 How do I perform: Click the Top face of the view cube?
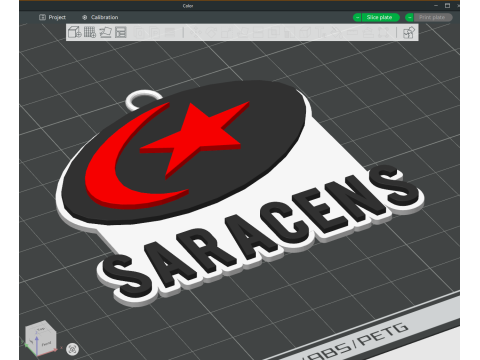(41, 330)
